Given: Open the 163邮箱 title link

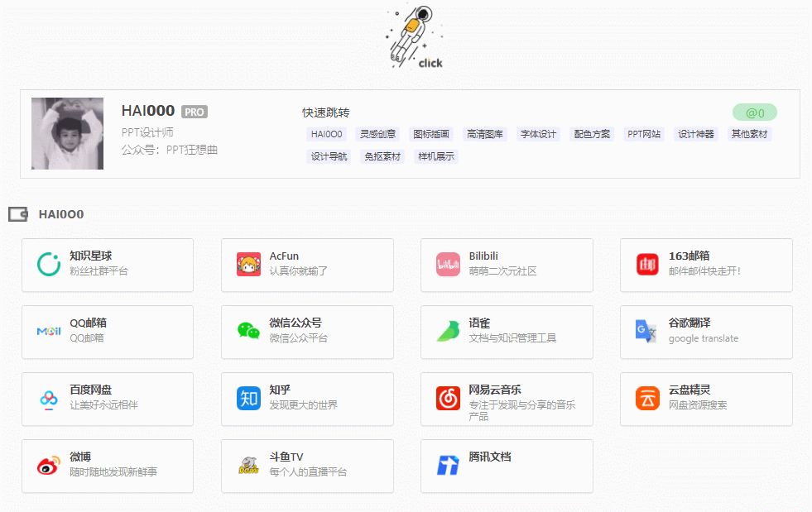Looking at the screenshot, I should (689, 256).
